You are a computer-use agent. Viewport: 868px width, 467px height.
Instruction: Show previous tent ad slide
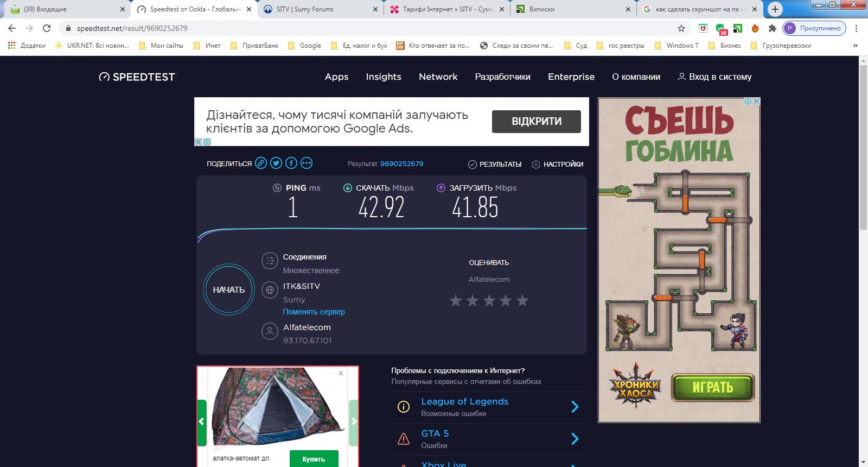pyautogui.click(x=202, y=422)
